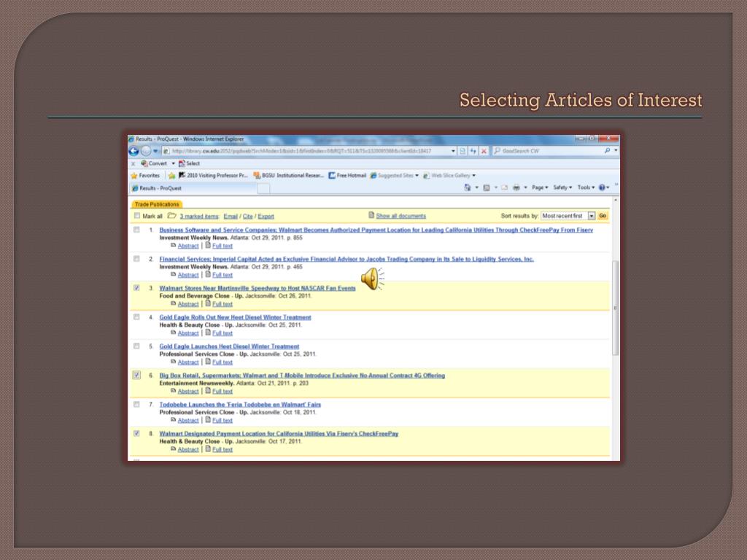Check the box for result 2 Financial Services

[x=136, y=259]
